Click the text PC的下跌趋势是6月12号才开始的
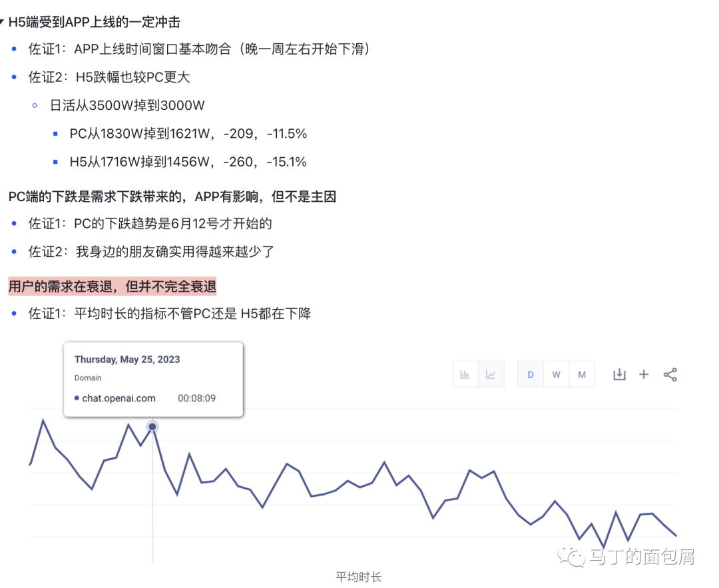Screen dimensions: 719x588 [173, 224]
